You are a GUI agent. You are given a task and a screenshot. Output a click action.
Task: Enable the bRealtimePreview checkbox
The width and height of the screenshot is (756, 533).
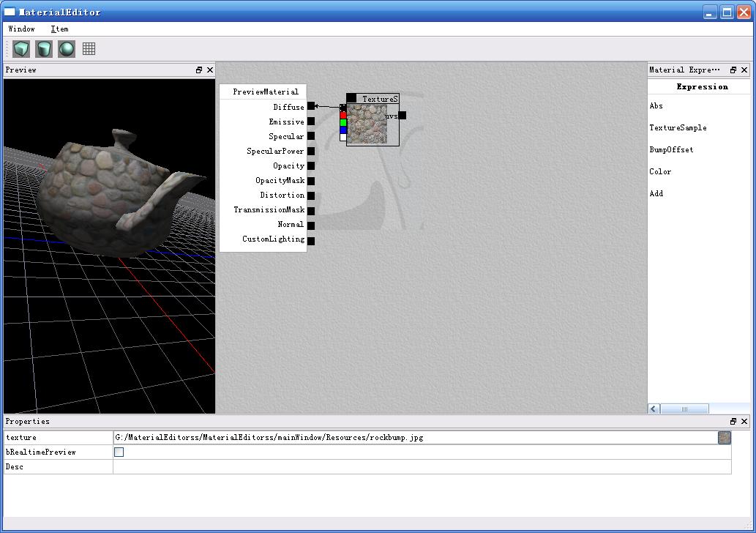click(119, 452)
